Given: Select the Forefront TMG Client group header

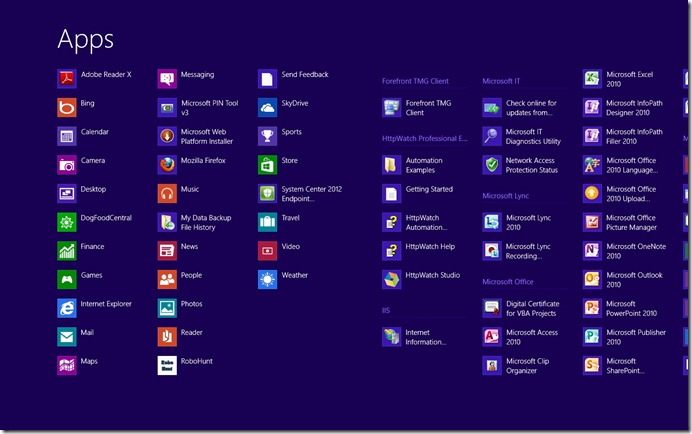Looking at the screenshot, I should (415, 81).
